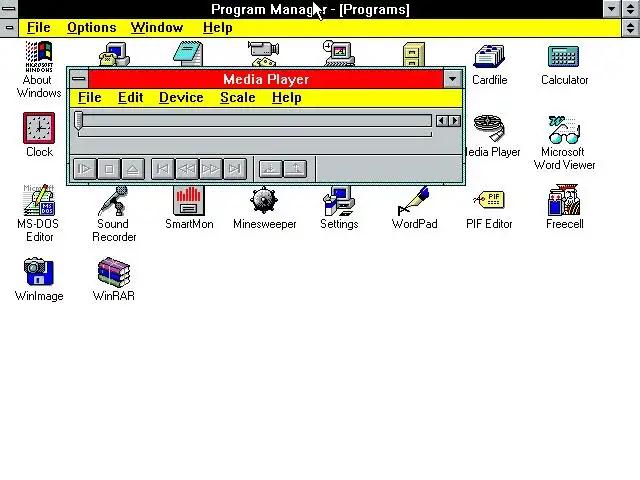
Task: Click the Next Mark button
Action: tap(235, 169)
